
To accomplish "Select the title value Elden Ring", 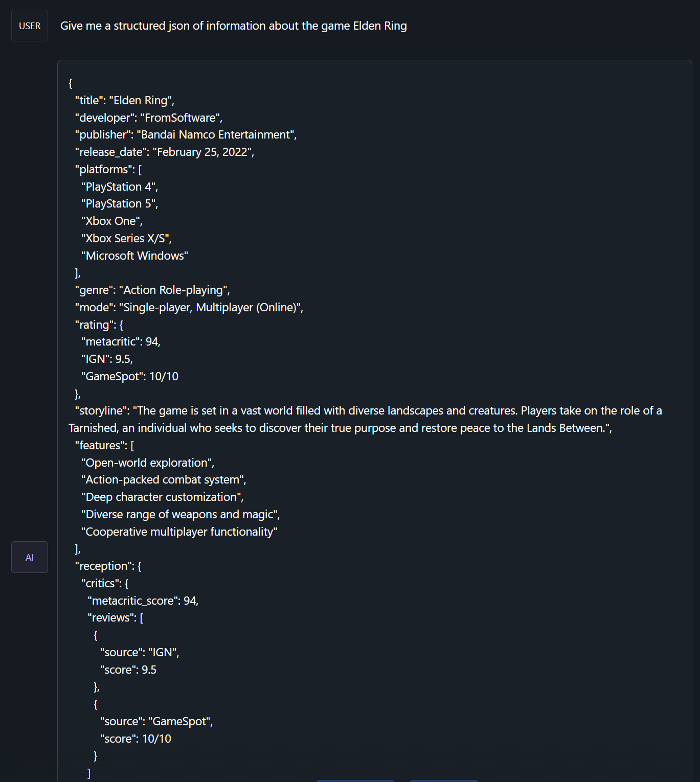I will pyautogui.click(x=143, y=100).
